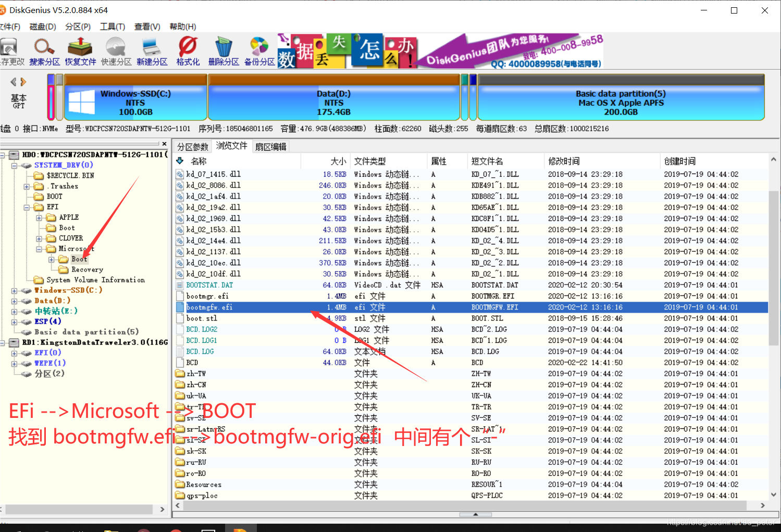Click the Windows logo on C: partition
The image size is (781, 532).
point(82,102)
